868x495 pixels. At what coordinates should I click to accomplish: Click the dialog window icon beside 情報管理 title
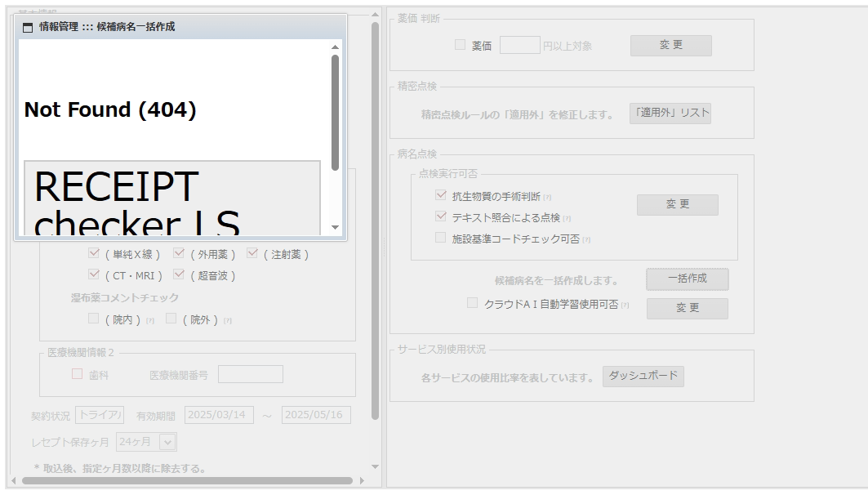[x=28, y=27]
